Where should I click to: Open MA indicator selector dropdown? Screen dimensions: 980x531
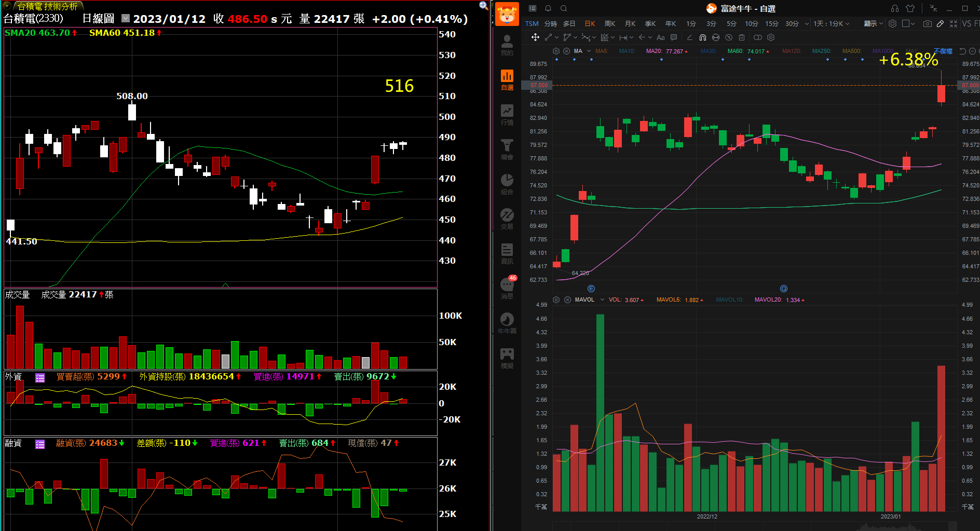tap(589, 51)
